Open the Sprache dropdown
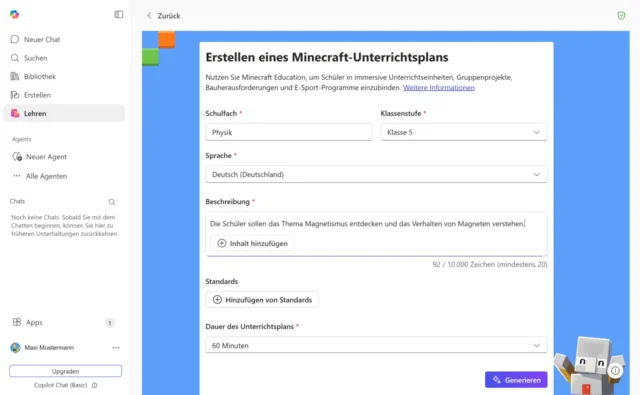This screenshot has height=395, width=640. pos(376,174)
